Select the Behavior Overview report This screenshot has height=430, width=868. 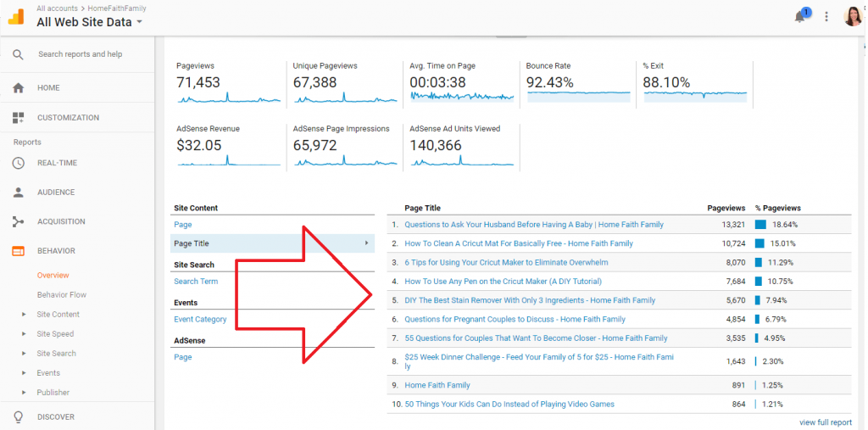point(53,276)
